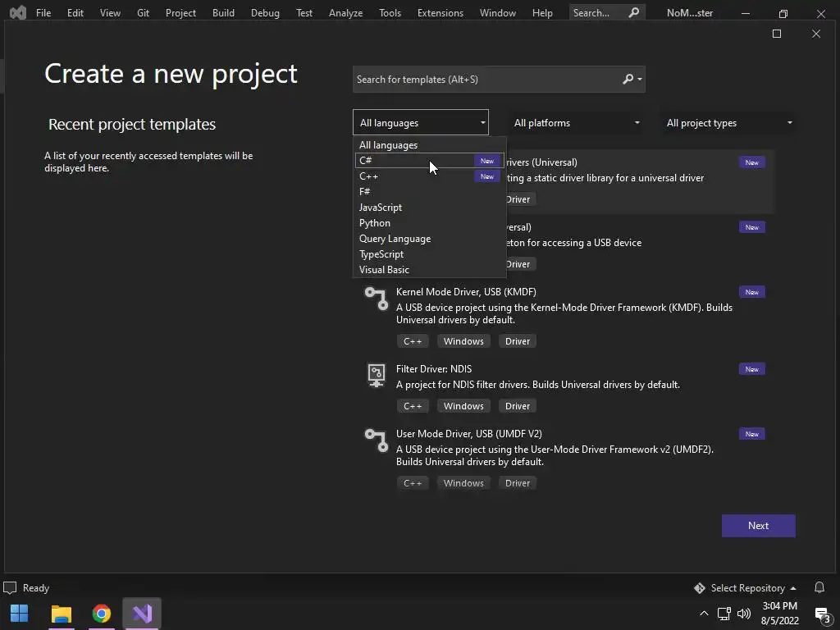Select Python in language list
The width and height of the screenshot is (840, 630).
430,223
